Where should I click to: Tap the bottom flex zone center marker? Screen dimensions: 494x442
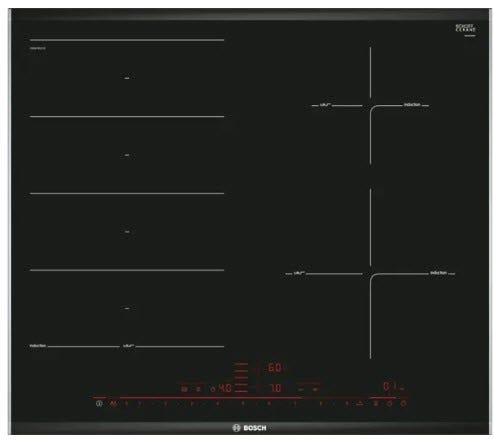[127, 309]
